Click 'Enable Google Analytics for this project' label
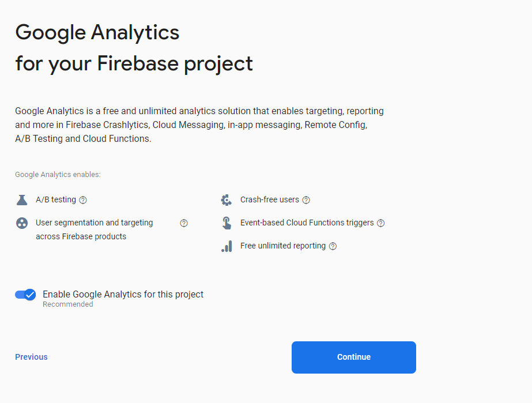 123,294
